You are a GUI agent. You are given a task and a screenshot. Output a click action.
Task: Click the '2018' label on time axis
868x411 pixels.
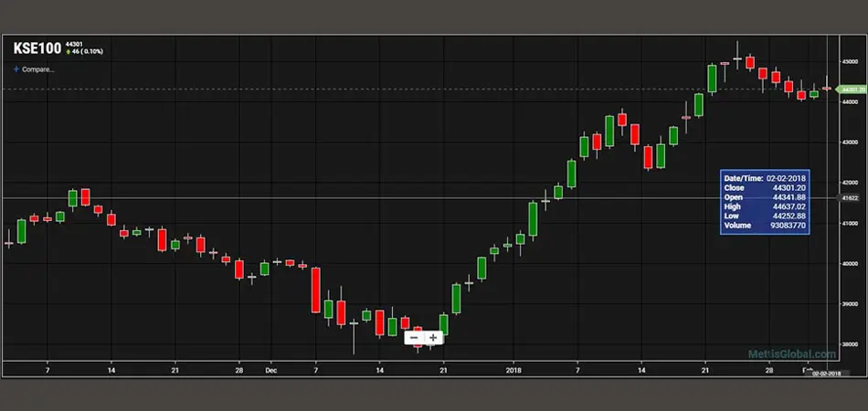[513, 371]
